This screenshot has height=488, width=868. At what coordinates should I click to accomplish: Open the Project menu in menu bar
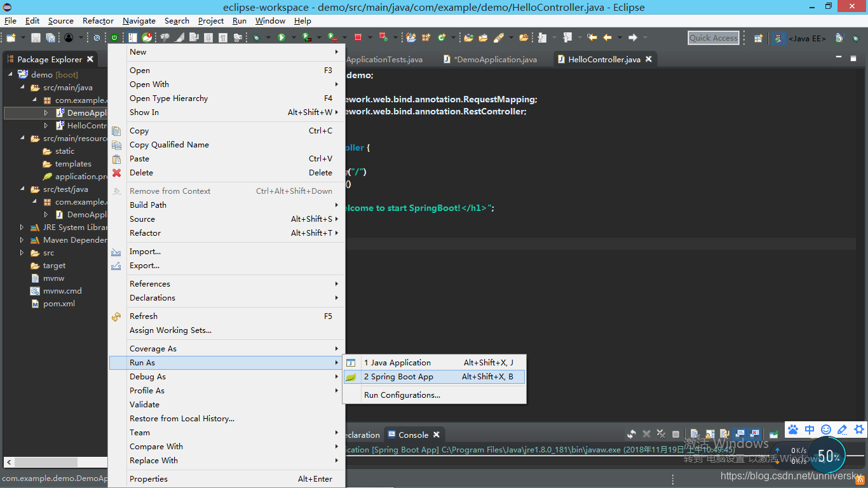tap(210, 20)
